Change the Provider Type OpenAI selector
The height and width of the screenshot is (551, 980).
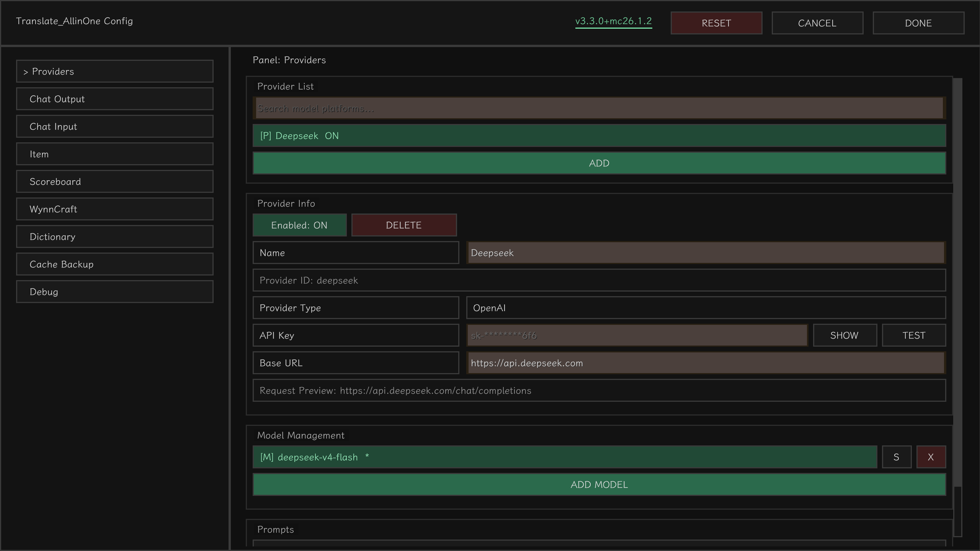706,308
